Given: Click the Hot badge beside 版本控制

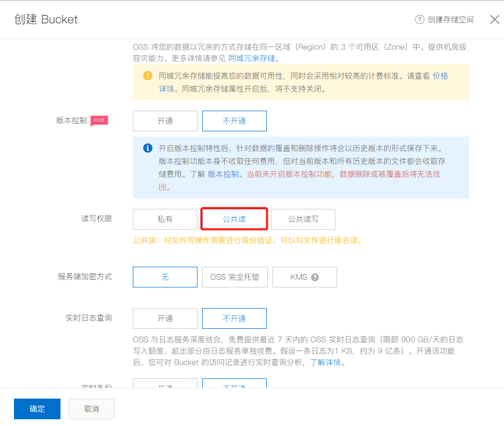Looking at the screenshot, I should click(99, 120).
